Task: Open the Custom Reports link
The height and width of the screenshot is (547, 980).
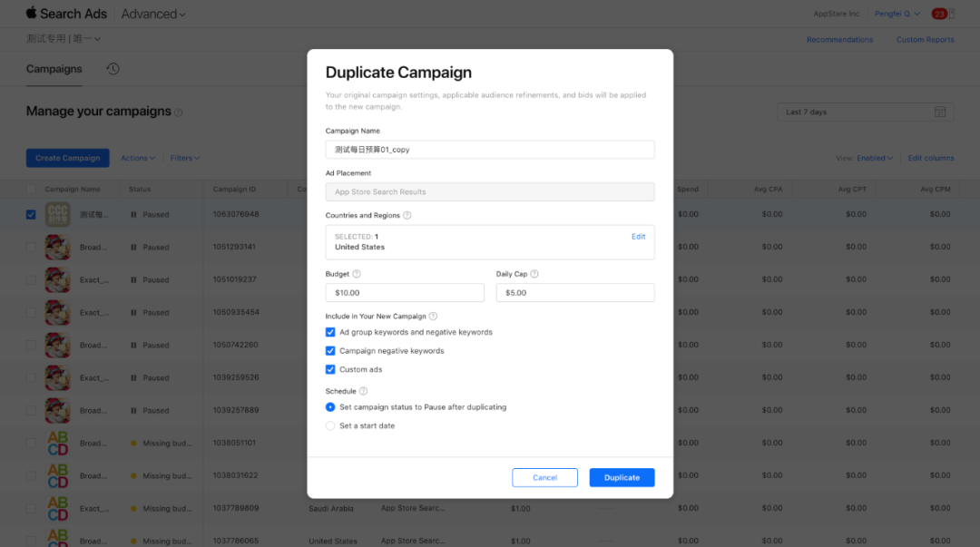Action: (925, 40)
